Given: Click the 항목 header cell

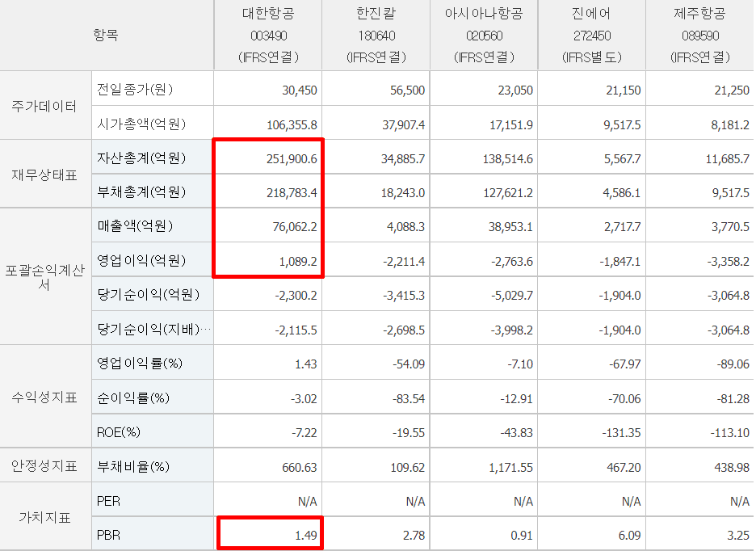Looking at the screenshot, I should [106, 36].
